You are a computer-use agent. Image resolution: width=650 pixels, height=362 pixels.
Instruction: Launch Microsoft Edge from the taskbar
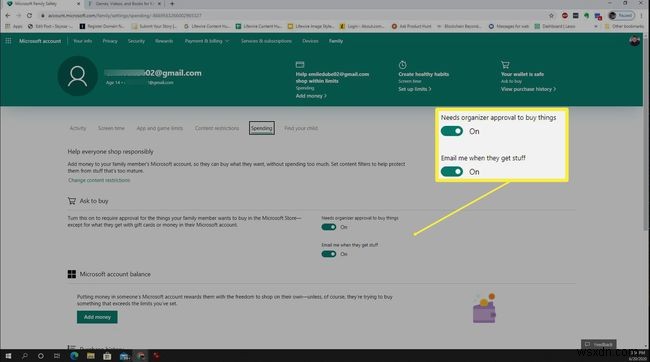click(74, 356)
